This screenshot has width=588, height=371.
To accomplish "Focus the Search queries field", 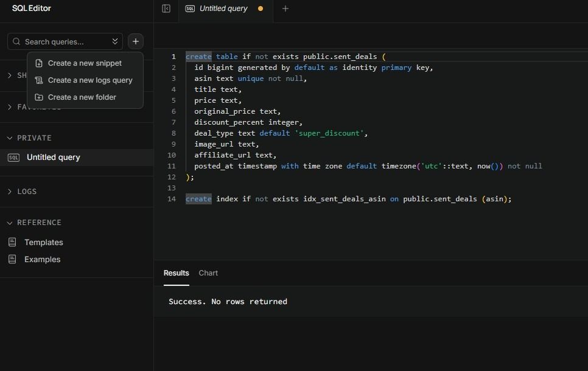I will point(65,41).
